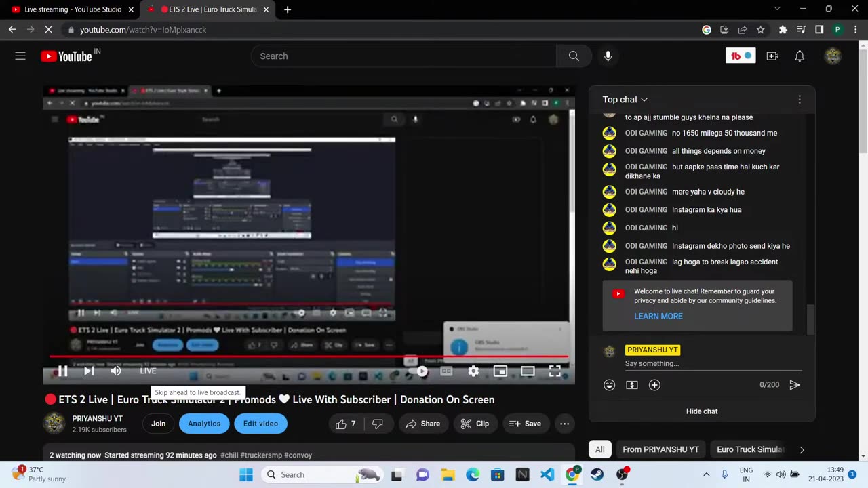
Task: Click the live chat scrollbar
Action: [810, 320]
